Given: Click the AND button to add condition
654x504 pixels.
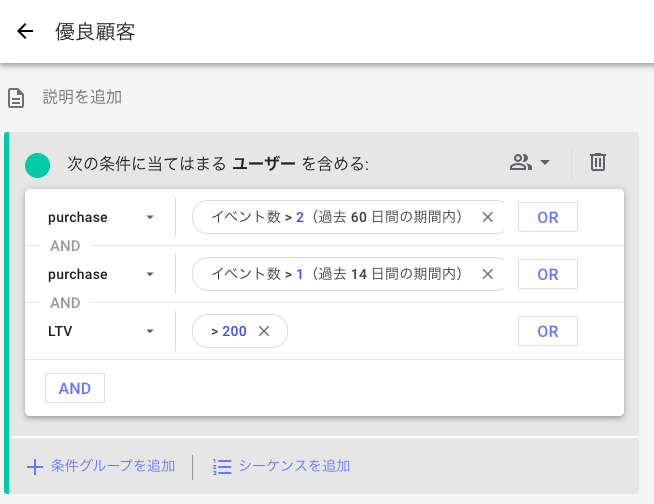Looking at the screenshot, I should [x=75, y=388].
